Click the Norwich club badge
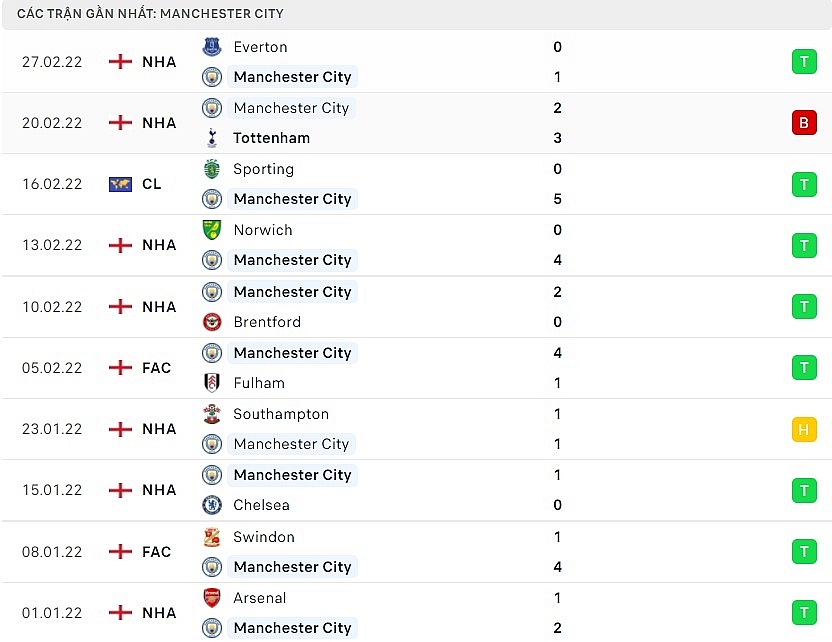832x642 pixels. 211,229
